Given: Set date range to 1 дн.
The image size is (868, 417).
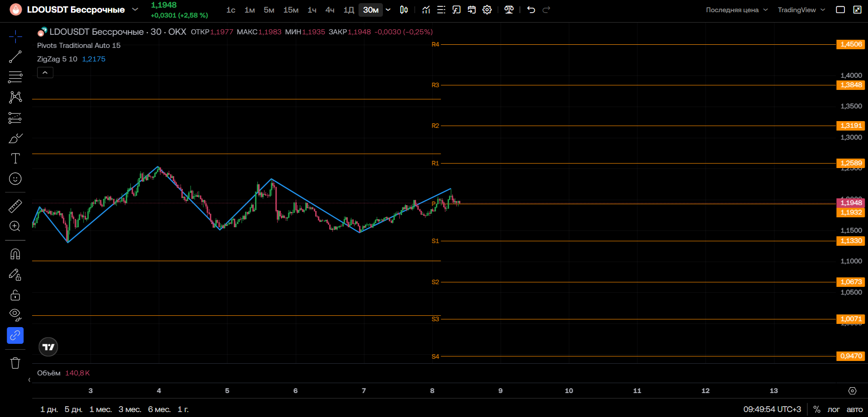Looking at the screenshot, I should point(49,409).
